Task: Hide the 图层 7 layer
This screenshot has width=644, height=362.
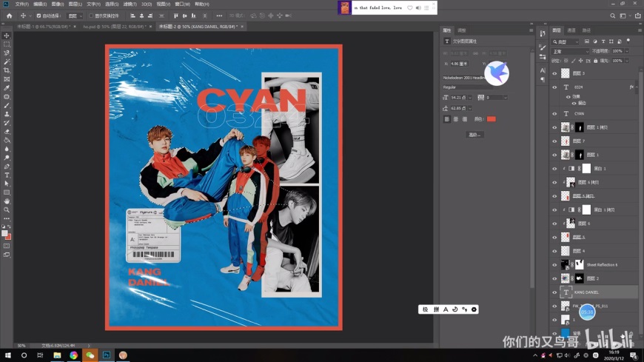Action: [x=554, y=141]
